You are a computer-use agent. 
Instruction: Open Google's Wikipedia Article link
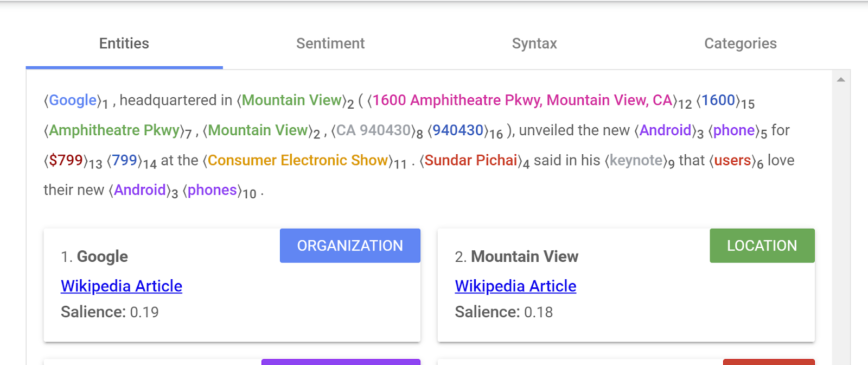click(x=122, y=286)
